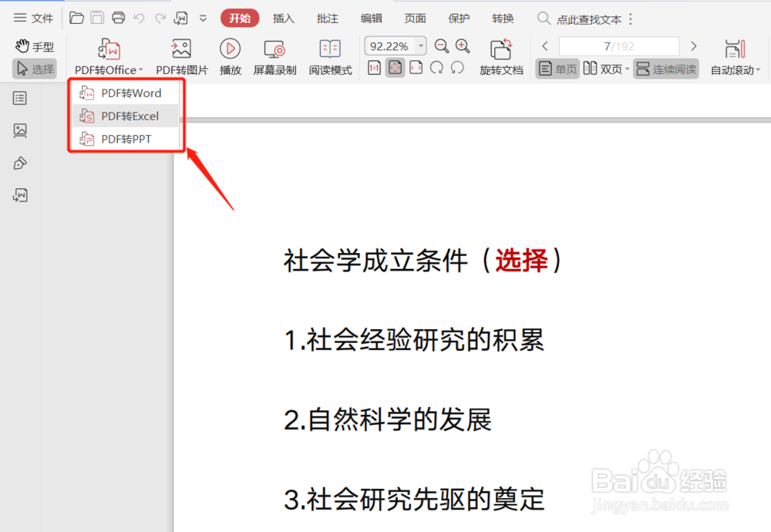Open the 转换 menu tab
771x532 pixels.
503,18
